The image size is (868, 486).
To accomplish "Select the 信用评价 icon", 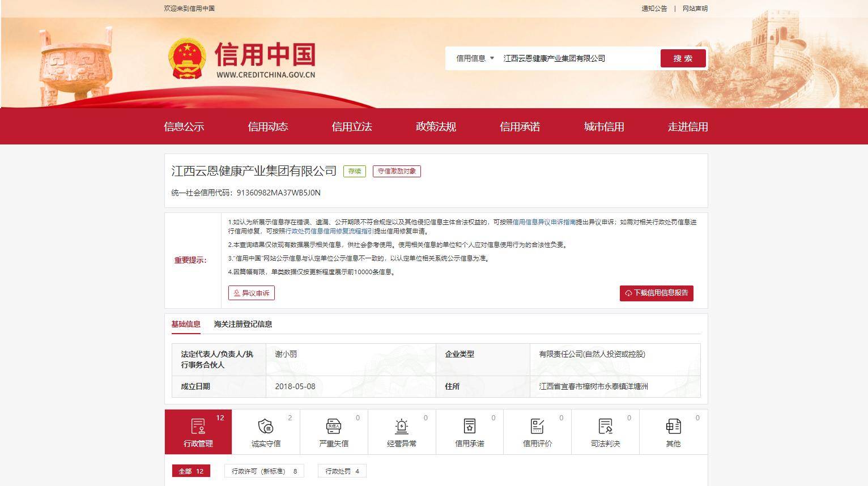I will tap(537, 426).
